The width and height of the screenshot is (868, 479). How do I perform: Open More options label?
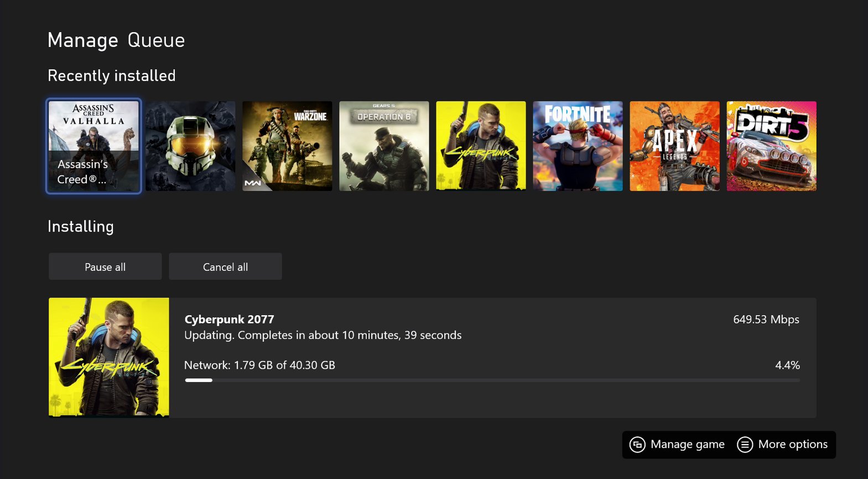click(x=793, y=444)
